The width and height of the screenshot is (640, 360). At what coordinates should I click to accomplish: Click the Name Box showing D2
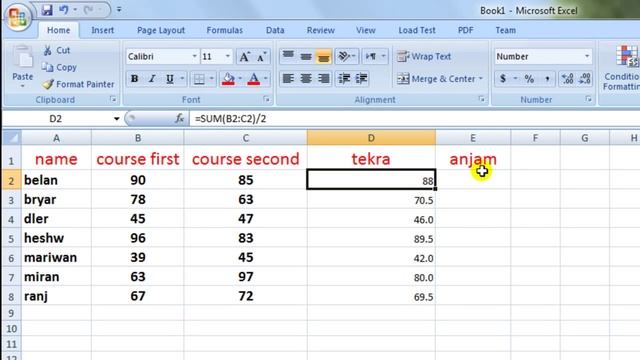[56, 119]
